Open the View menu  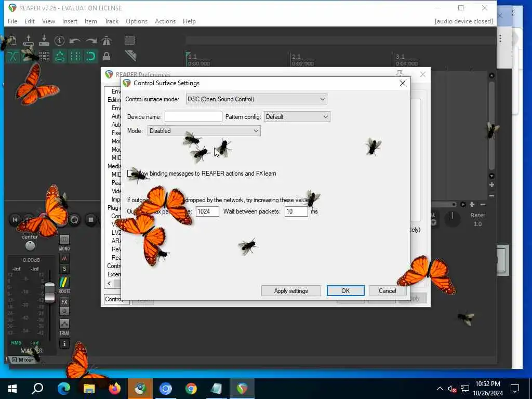[48, 21]
